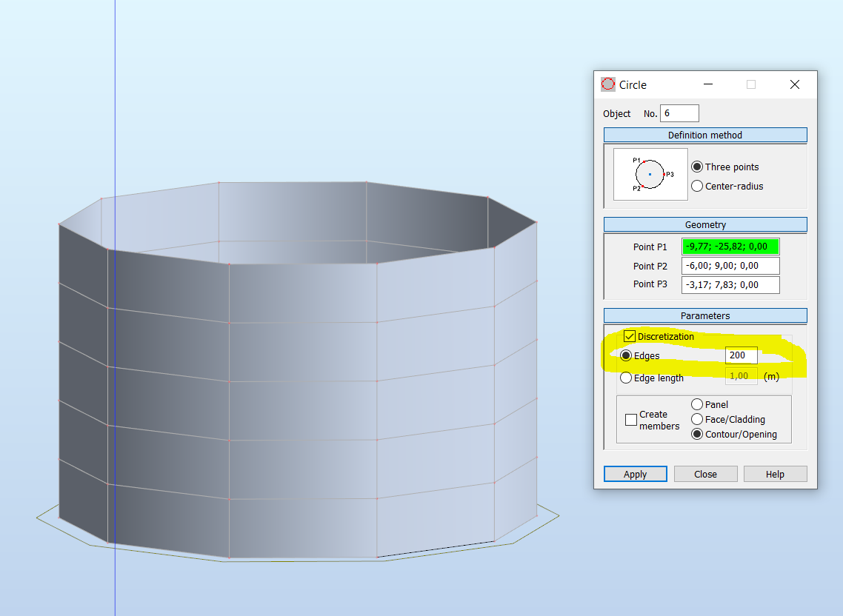Select the Center-radius definition method
This screenshot has width=843, height=616.
click(696, 186)
